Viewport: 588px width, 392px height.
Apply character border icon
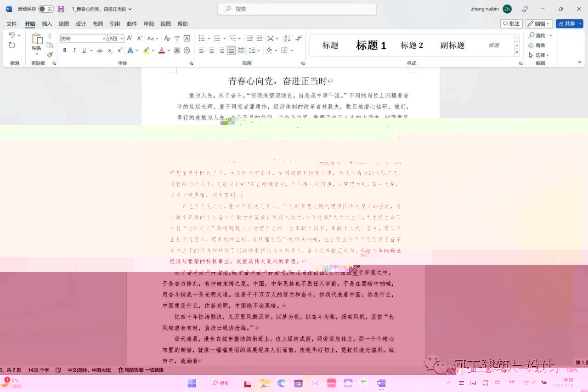click(x=187, y=39)
